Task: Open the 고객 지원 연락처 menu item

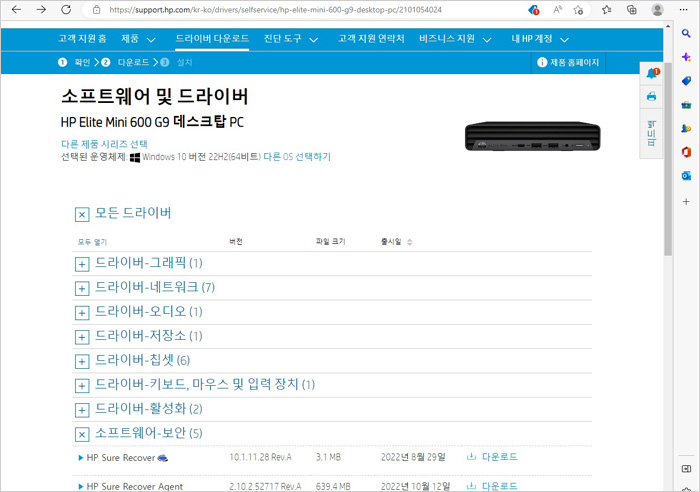Action: [x=371, y=39]
